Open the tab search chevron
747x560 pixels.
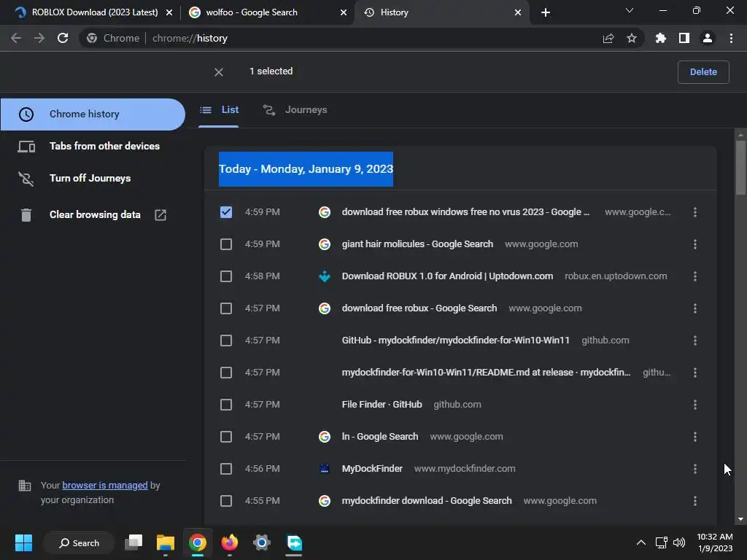coord(630,10)
